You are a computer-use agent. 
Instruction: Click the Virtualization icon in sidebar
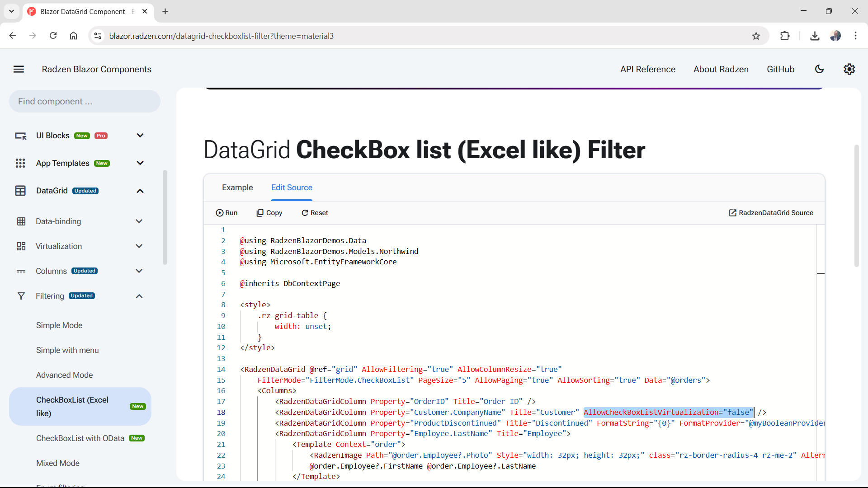point(21,246)
